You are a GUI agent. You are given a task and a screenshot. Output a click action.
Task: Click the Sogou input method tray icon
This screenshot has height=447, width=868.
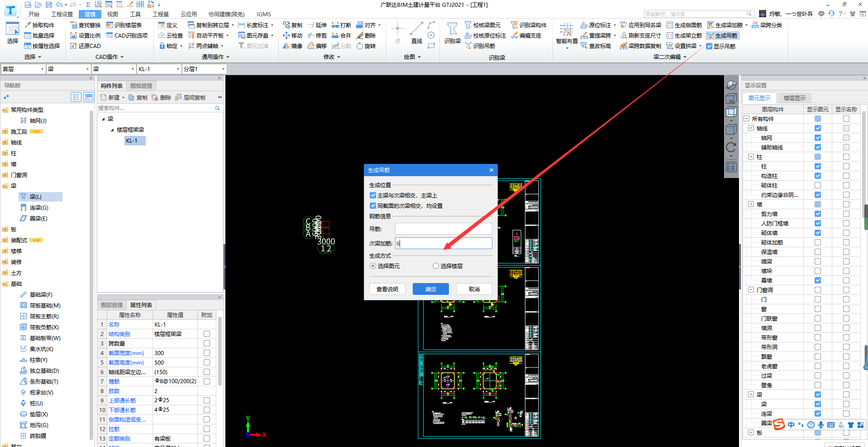pyautogui.click(x=779, y=424)
